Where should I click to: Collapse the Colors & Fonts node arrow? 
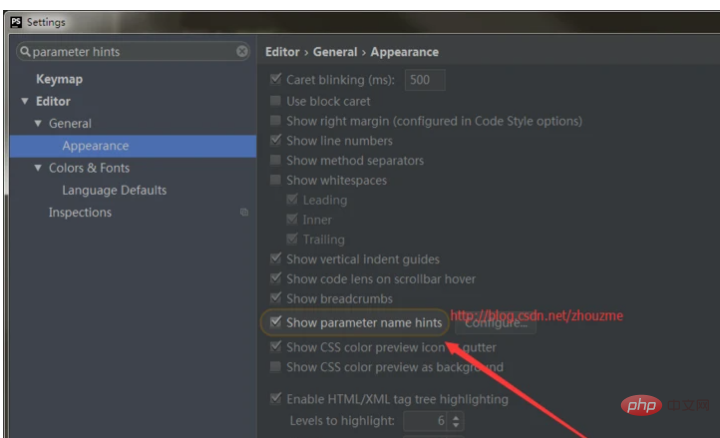click(x=38, y=168)
